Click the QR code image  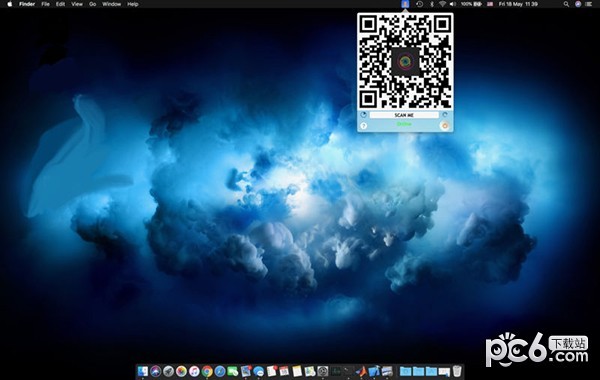405,61
